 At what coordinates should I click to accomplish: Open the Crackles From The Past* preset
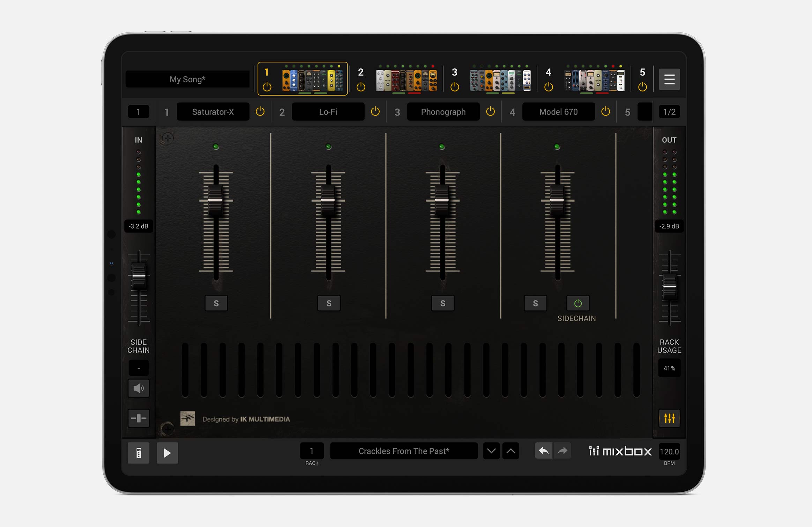(404, 451)
